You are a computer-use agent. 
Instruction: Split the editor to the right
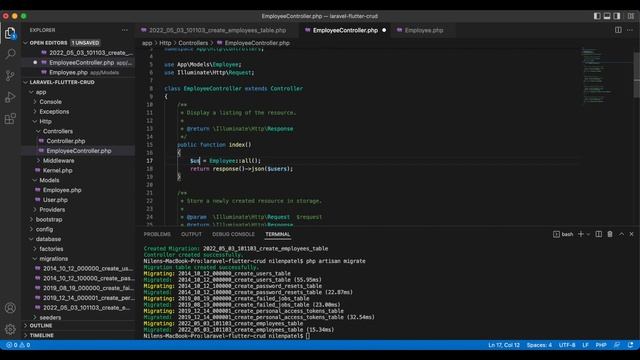[x=618, y=30]
